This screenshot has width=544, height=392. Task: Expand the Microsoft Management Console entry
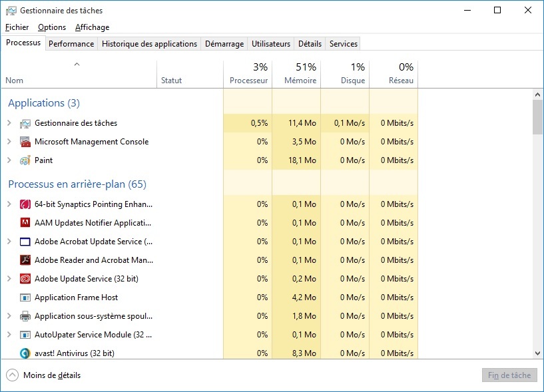click(9, 142)
